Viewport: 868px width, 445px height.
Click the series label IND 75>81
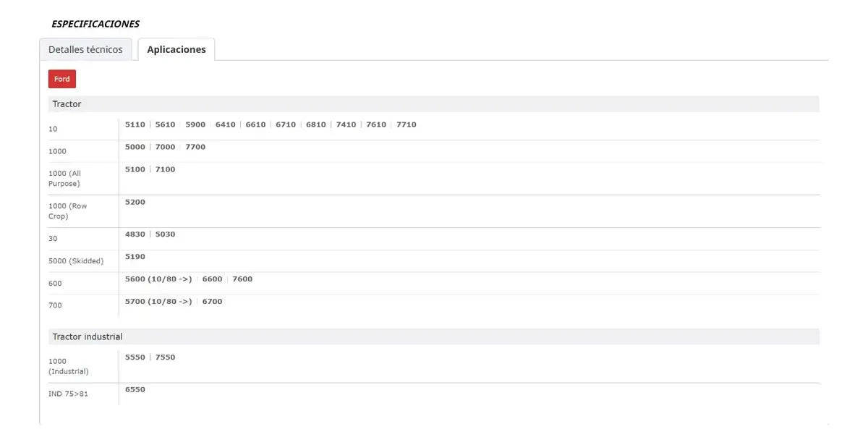68,394
